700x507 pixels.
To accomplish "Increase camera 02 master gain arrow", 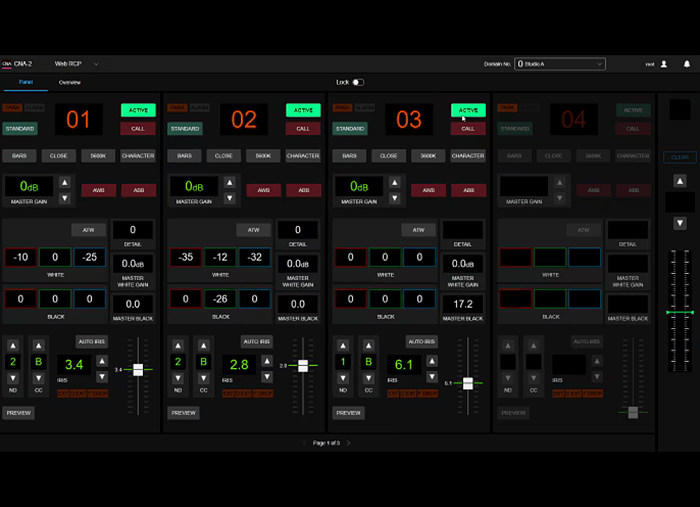I will [x=230, y=183].
